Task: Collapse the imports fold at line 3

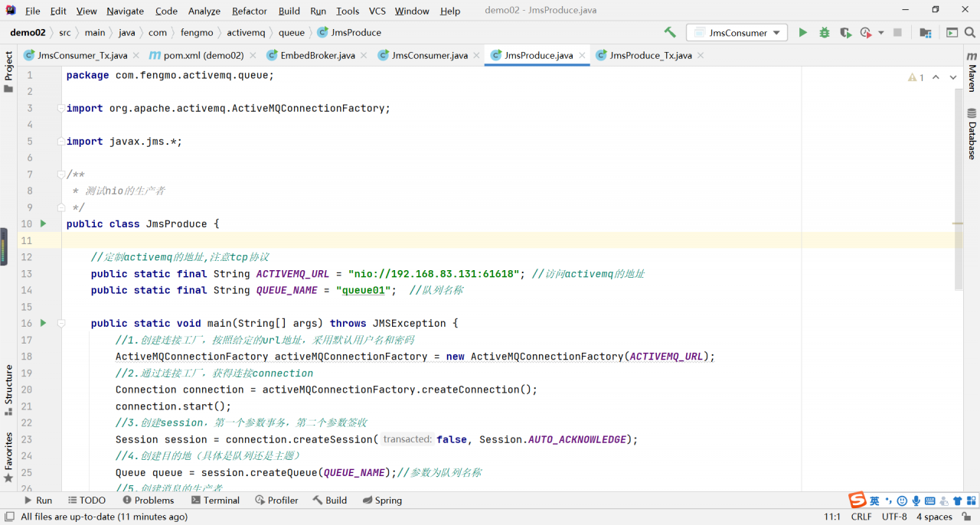Action: (61, 108)
